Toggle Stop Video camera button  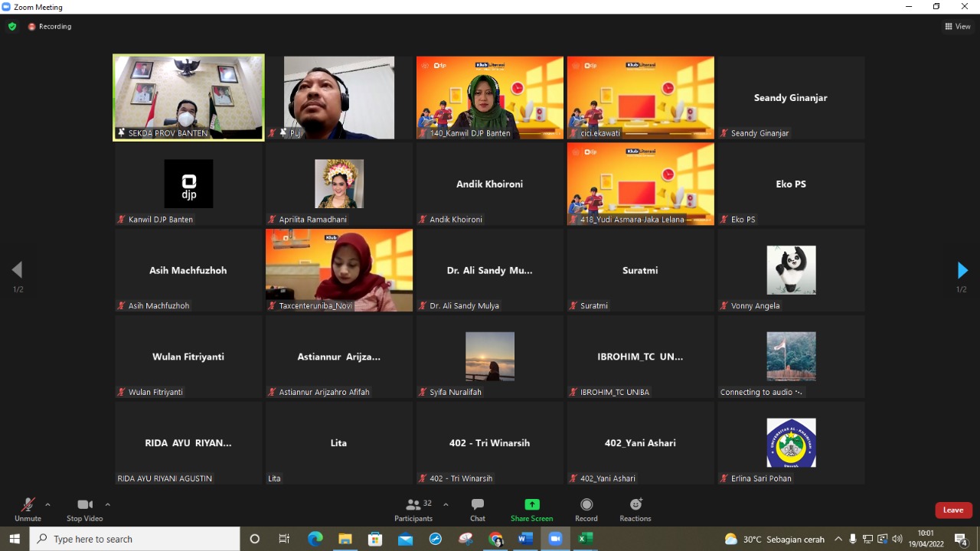pyautogui.click(x=84, y=508)
